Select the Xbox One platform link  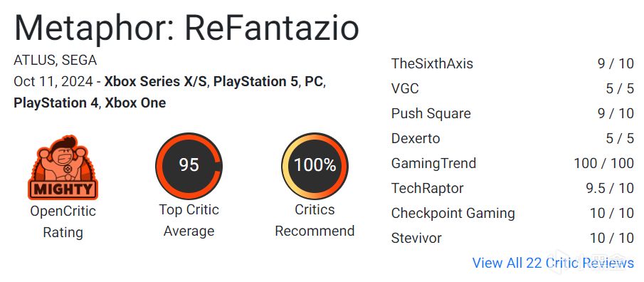135,103
